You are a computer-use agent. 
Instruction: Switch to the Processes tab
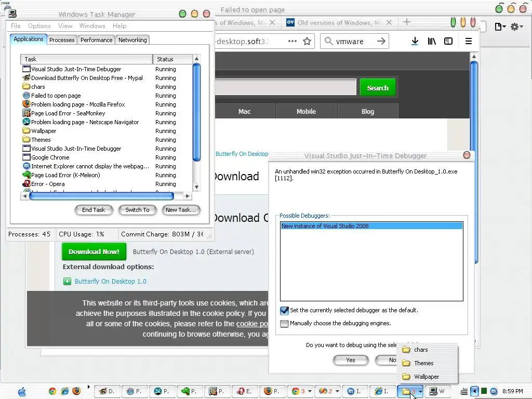(x=62, y=40)
